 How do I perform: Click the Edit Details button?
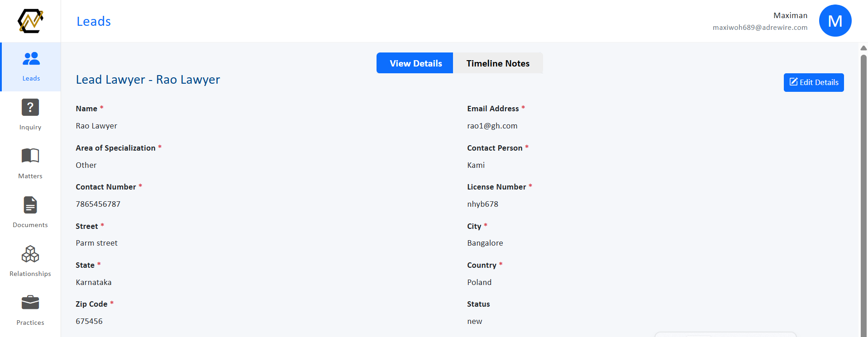814,82
